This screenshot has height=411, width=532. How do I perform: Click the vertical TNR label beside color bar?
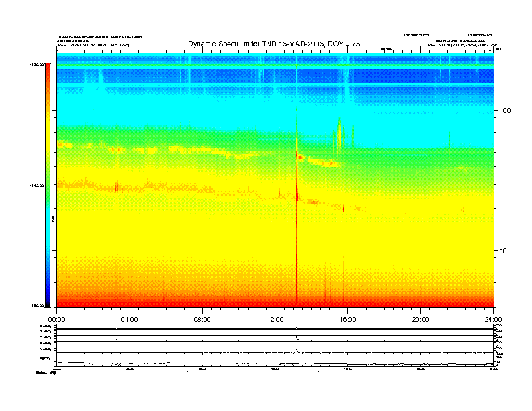click(x=53, y=220)
